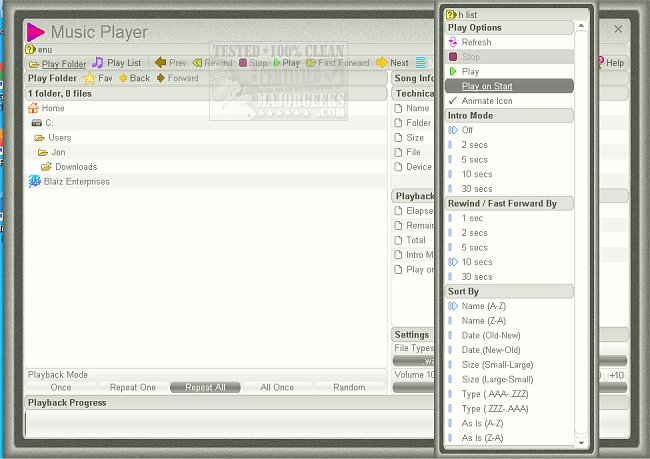
Task: Click the Stop icon in Play Options menu
Action: (453, 57)
